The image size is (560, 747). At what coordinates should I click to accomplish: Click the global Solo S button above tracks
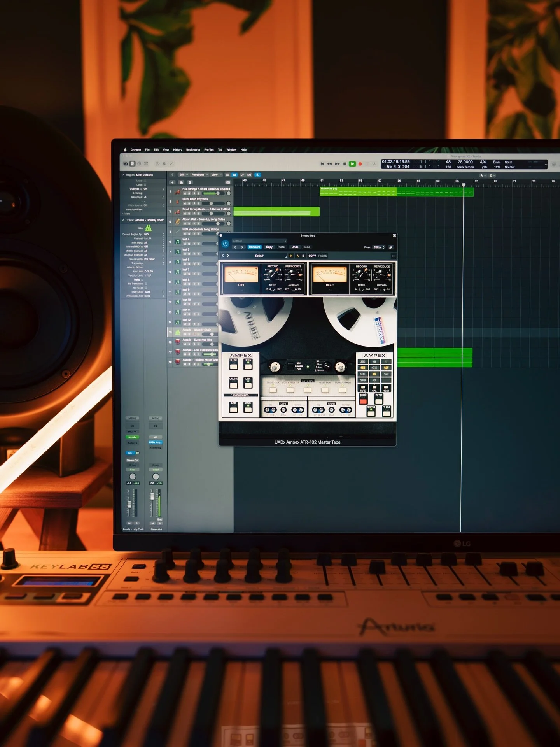[x=190, y=182]
